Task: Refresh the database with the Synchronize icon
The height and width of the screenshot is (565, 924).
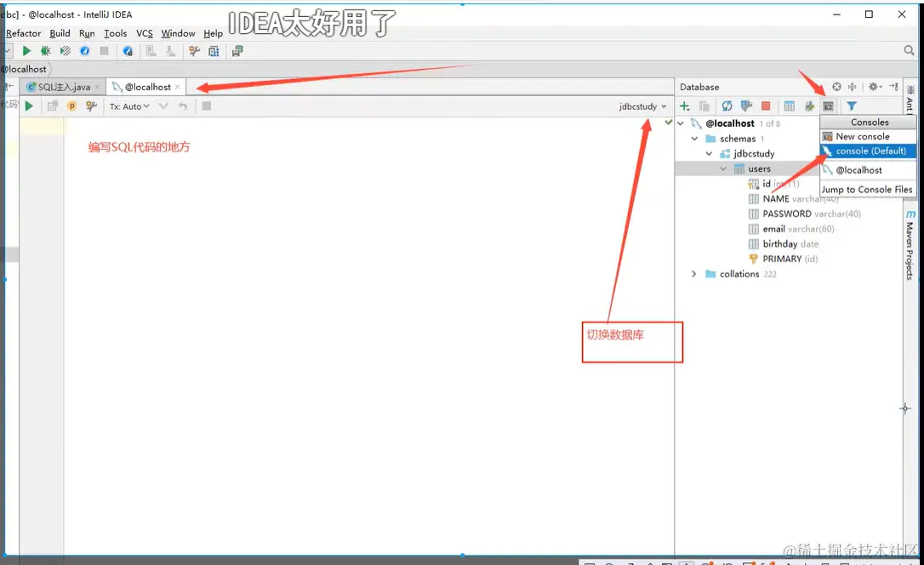Action: click(x=727, y=106)
